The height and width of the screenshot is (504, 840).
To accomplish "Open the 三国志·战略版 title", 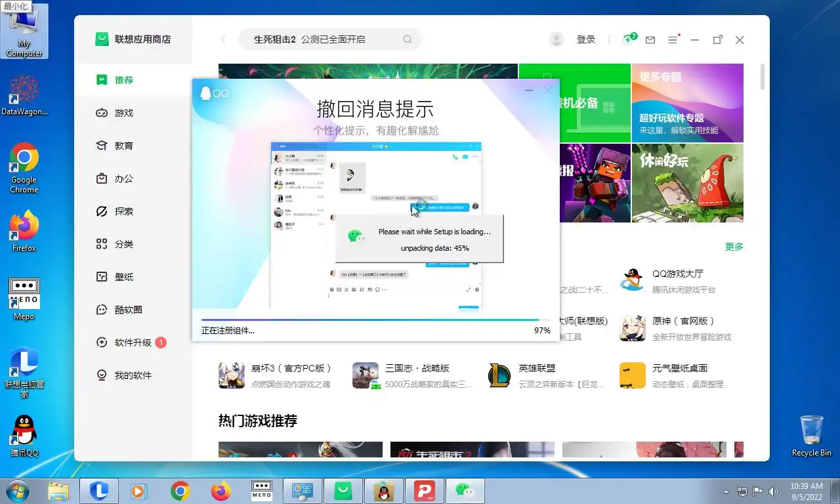I will [x=417, y=368].
